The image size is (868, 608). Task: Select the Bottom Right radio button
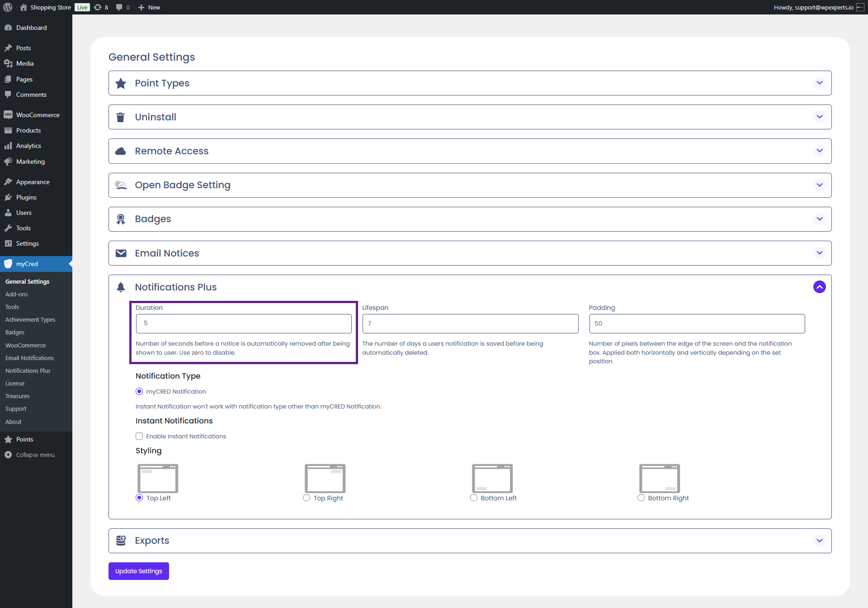[x=641, y=498]
